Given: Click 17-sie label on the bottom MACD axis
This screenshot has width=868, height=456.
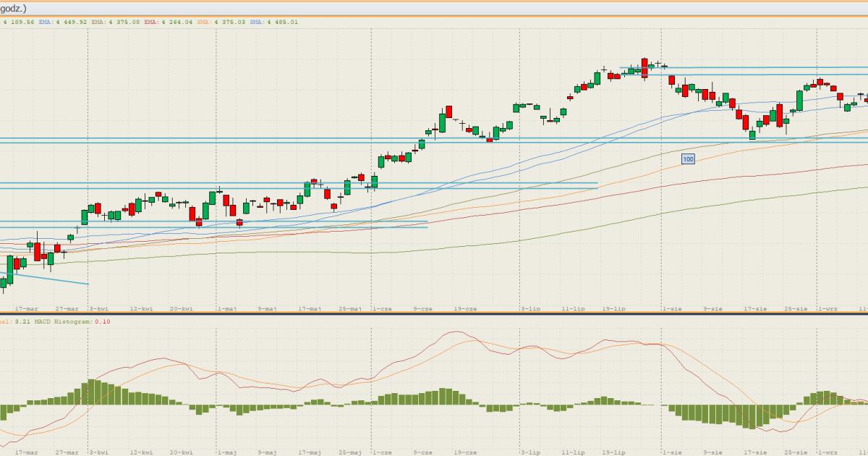Looking at the screenshot, I should pos(756,452).
